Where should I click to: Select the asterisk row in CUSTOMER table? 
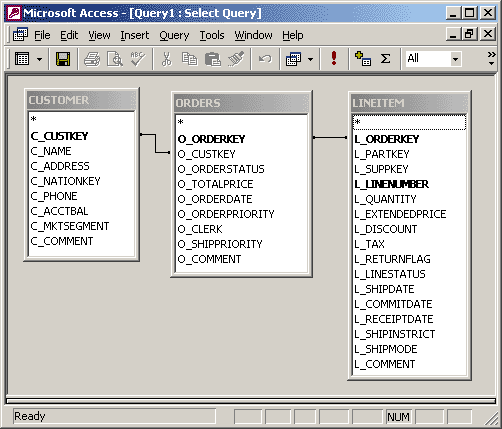(82, 119)
